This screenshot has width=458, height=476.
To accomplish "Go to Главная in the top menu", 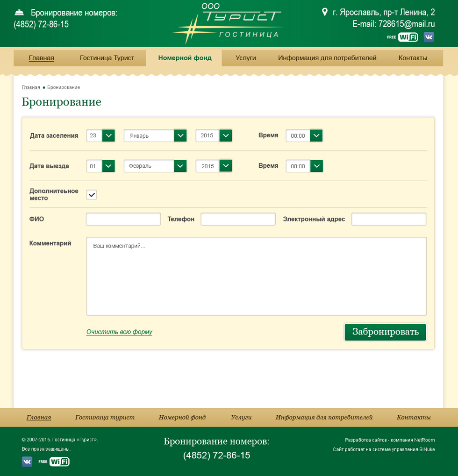I will tap(41, 58).
